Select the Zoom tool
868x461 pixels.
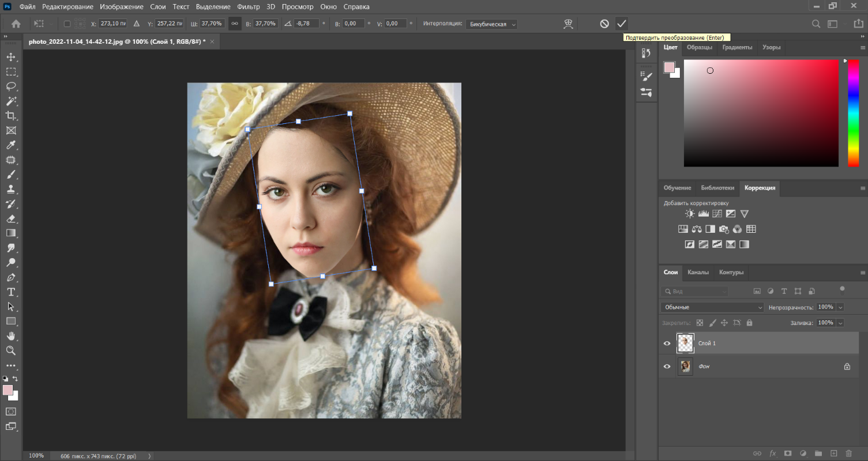(11, 350)
